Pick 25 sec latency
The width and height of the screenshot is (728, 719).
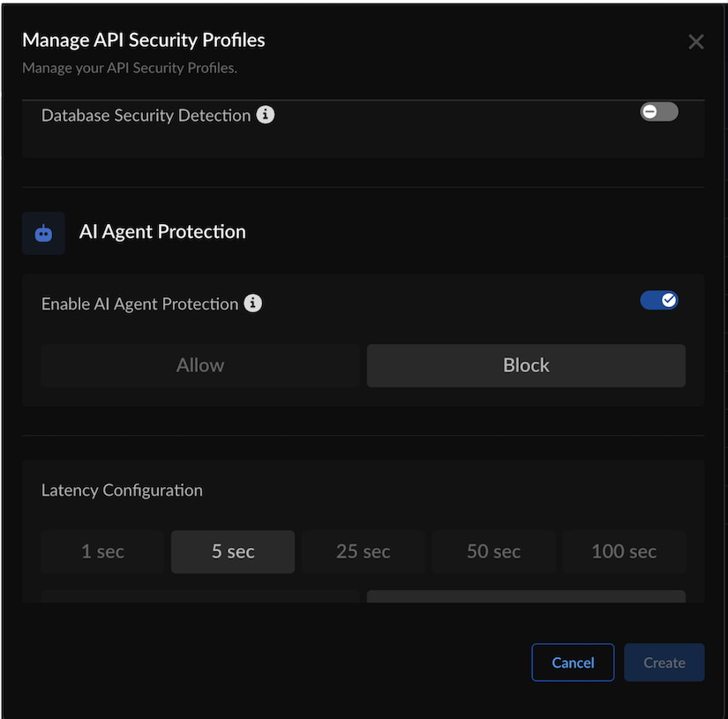click(x=363, y=551)
